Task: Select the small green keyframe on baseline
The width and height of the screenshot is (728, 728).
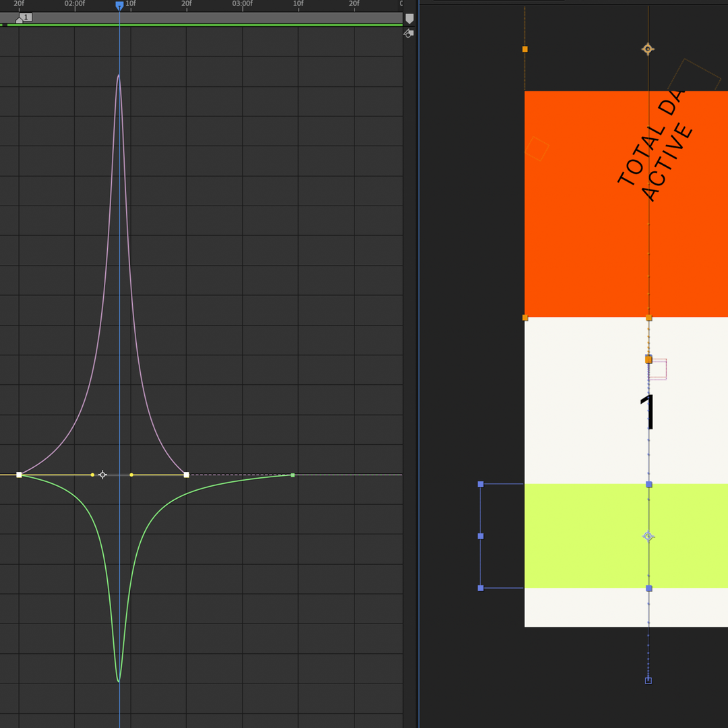Action: (293, 475)
